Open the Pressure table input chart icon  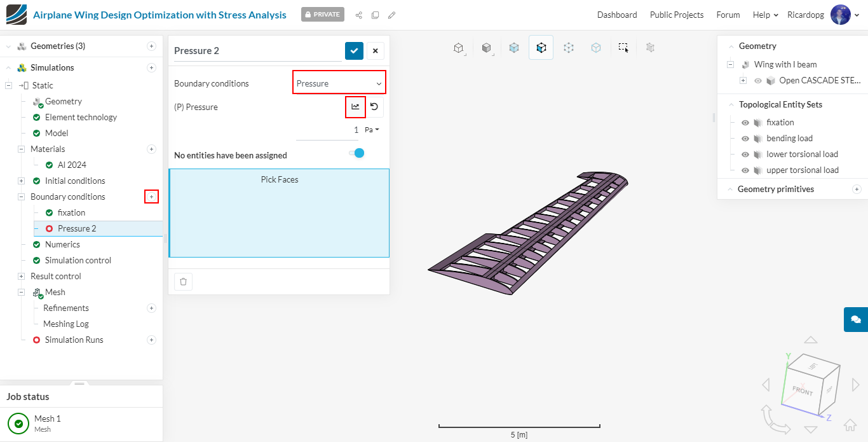point(355,107)
